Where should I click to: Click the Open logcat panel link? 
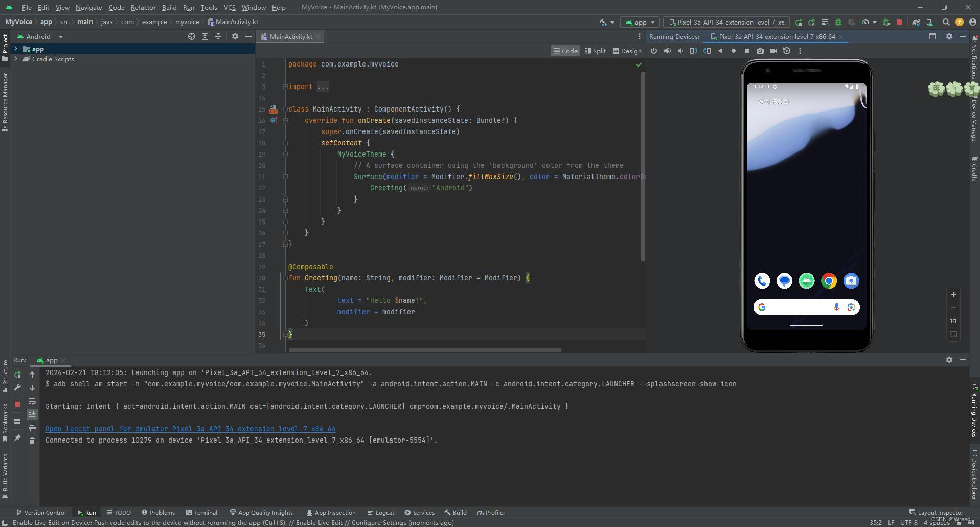(191, 429)
